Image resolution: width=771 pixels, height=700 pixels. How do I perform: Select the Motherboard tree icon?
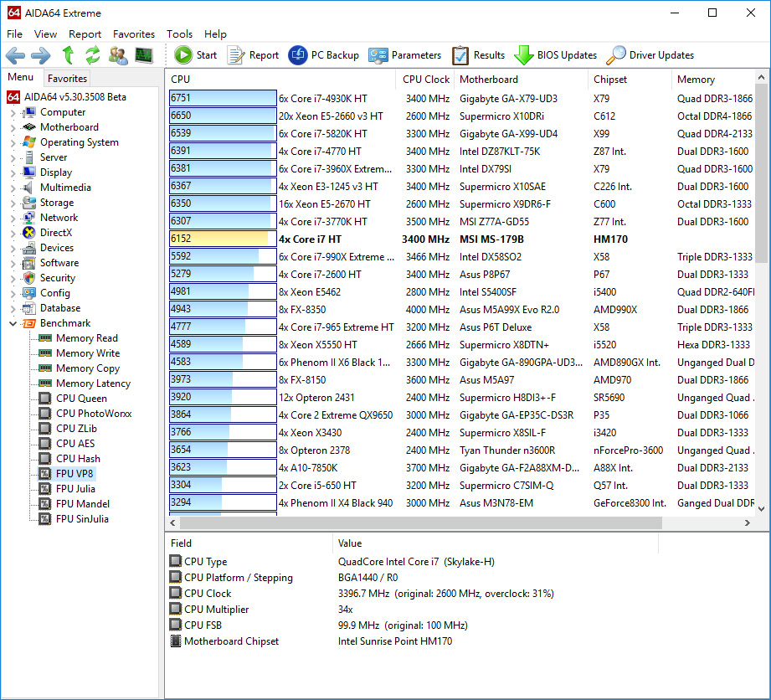tap(29, 127)
